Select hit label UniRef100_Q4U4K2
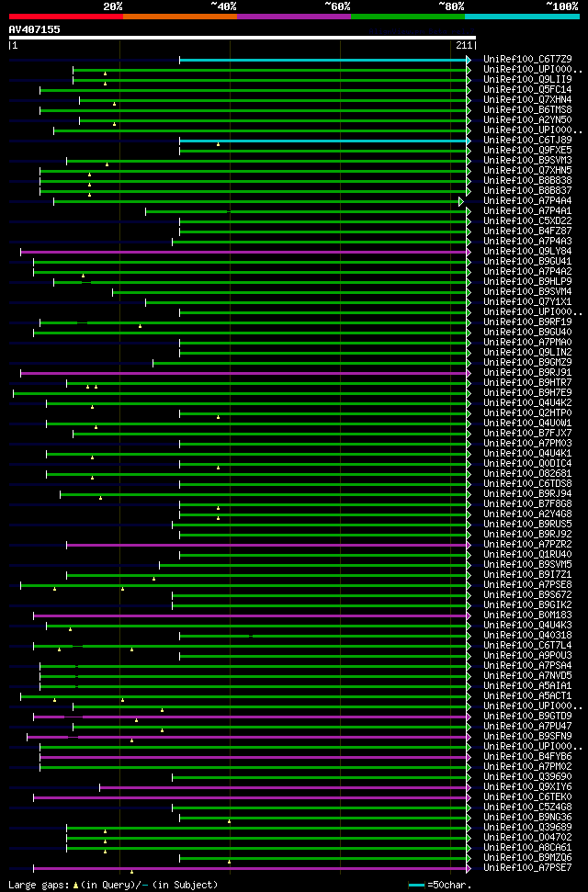 [527, 402]
